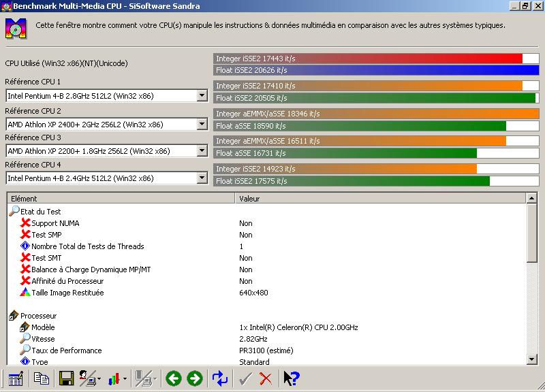Screen dimensions: 545x392
Task: Click the blue refresh arrows icon
Action: point(220,378)
